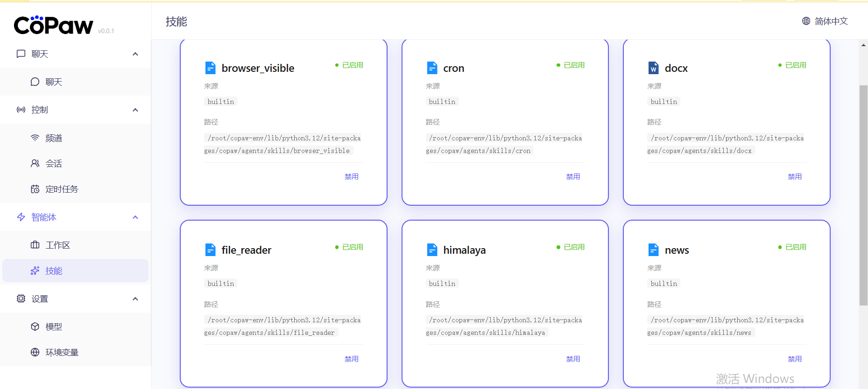The width and height of the screenshot is (868, 389).
Task: Open the 频道 menu item
Action: click(75, 138)
